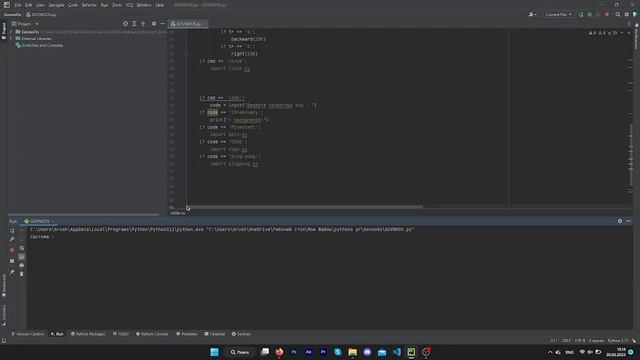Image resolution: width=640 pixels, height=360 pixels.
Task: Click Project panel horizontal scrollbar
Action: [84, 214]
